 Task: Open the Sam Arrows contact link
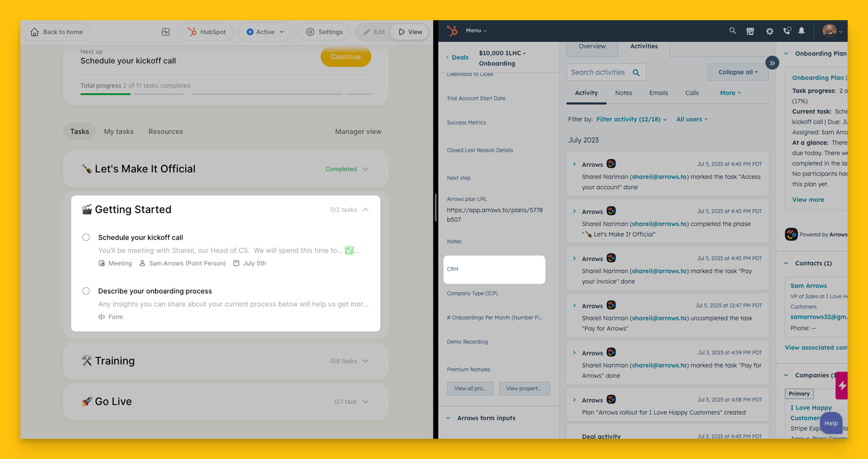808,286
